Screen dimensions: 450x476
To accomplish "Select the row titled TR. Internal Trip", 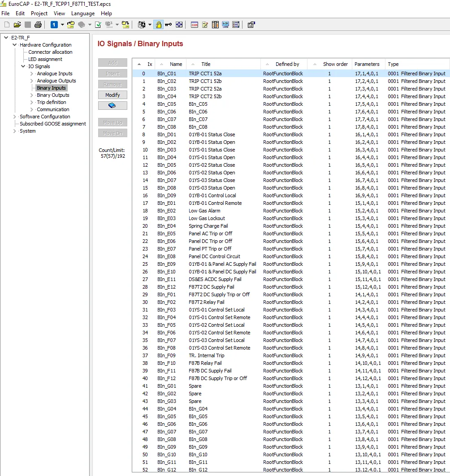I will click(x=291, y=355).
